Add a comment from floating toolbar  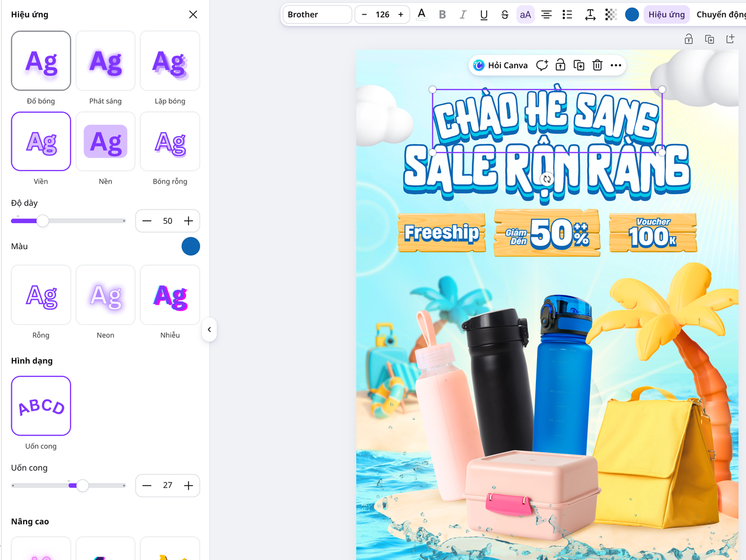pyautogui.click(x=542, y=65)
